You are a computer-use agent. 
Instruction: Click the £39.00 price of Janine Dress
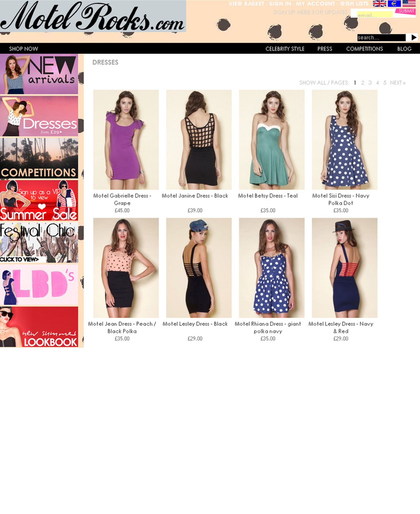(195, 210)
